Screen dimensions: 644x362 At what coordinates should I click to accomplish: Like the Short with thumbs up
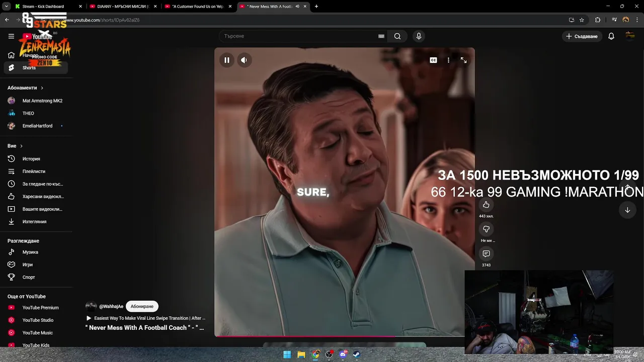pos(486,205)
